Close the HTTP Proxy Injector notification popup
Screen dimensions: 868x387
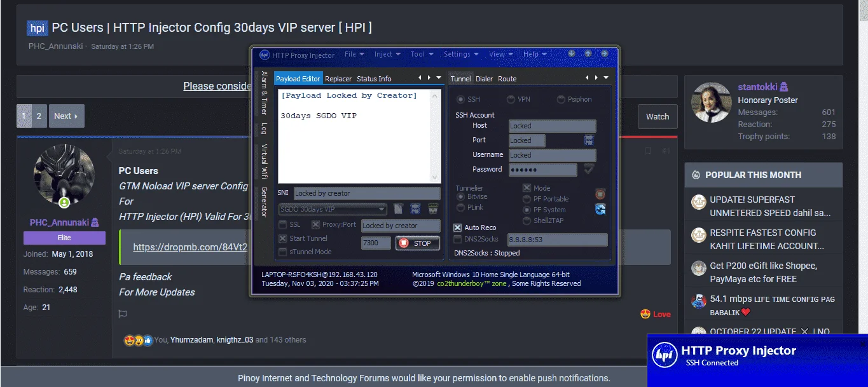coord(862,344)
